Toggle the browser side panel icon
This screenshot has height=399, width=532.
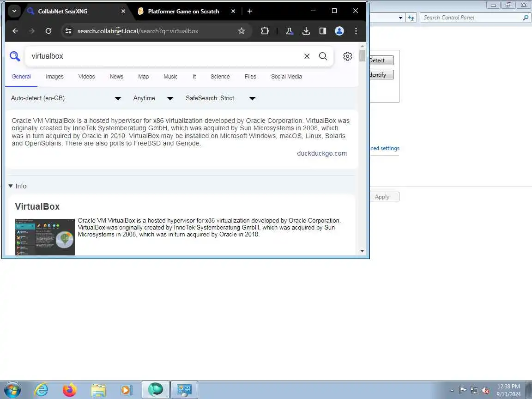[323, 31]
